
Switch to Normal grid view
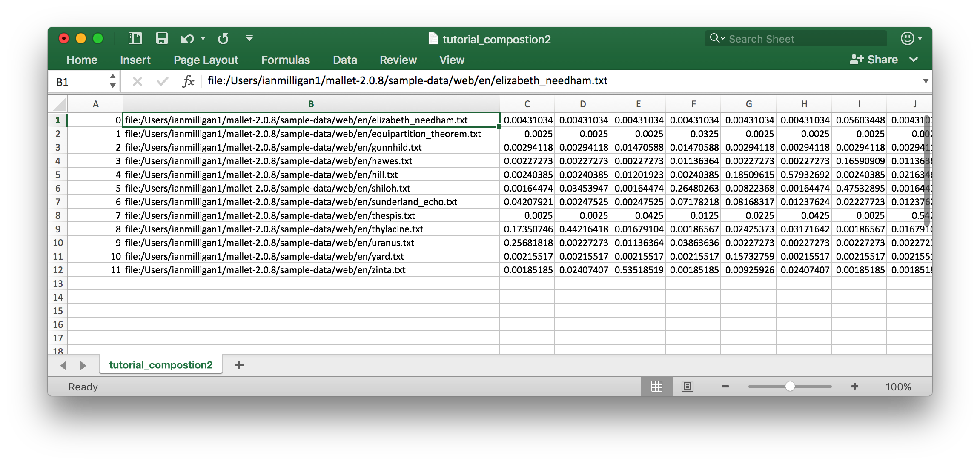[x=656, y=386]
